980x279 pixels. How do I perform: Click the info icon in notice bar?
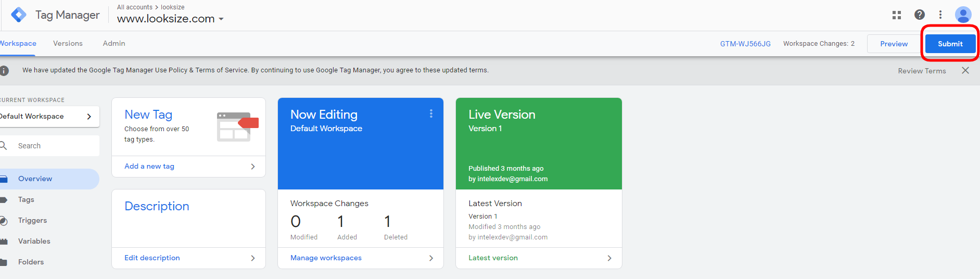click(4, 70)
